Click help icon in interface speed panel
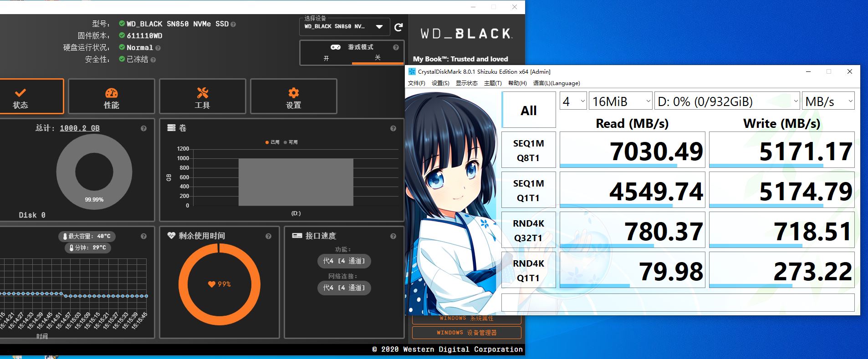 coord(393,236)
